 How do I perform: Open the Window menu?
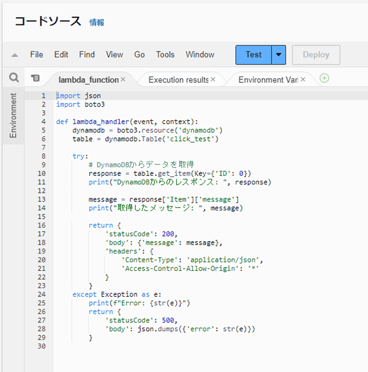coord(200,55)
